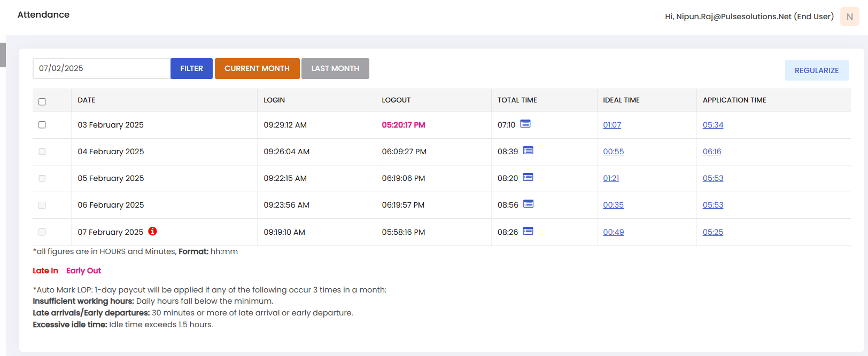Open ideal time link 00:35

(x=613, y=205)
